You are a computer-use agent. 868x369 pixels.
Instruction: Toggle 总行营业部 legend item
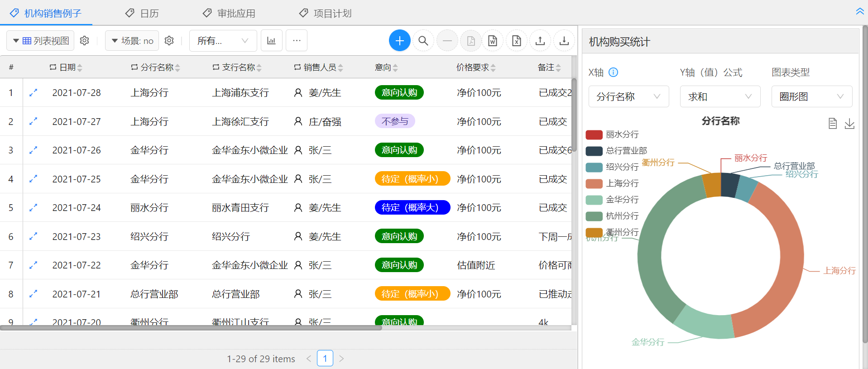[616, 151]
